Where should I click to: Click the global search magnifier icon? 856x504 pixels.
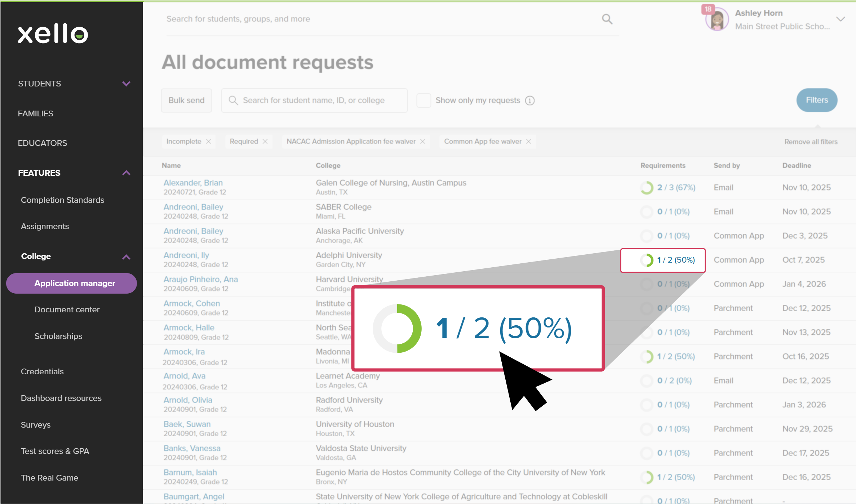(607, 19)
